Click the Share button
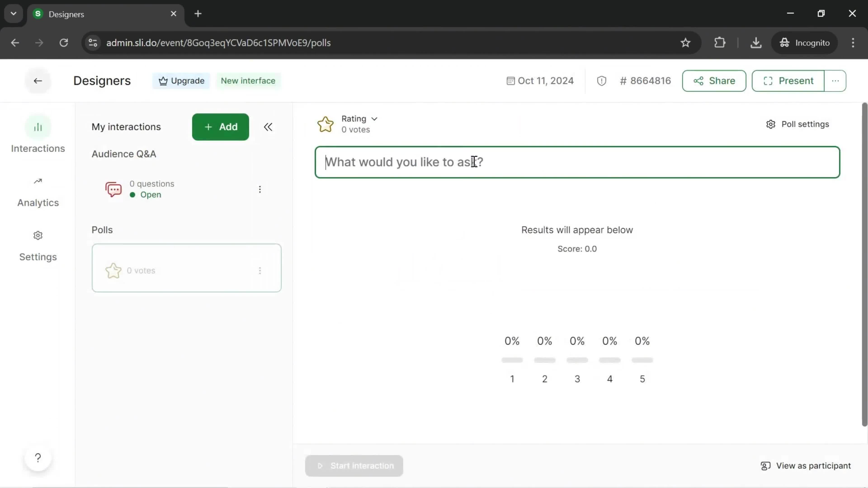The width and height of the screenshot is (868, 488). 714,80
